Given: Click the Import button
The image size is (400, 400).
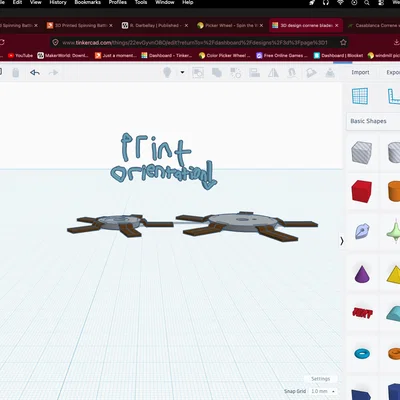Looking at the screenshot, I should [360, 72].
